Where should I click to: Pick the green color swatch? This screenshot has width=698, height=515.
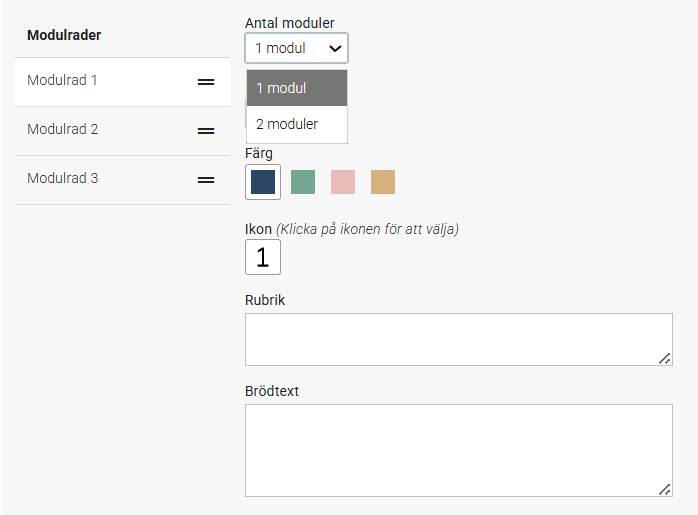(303, 182)
